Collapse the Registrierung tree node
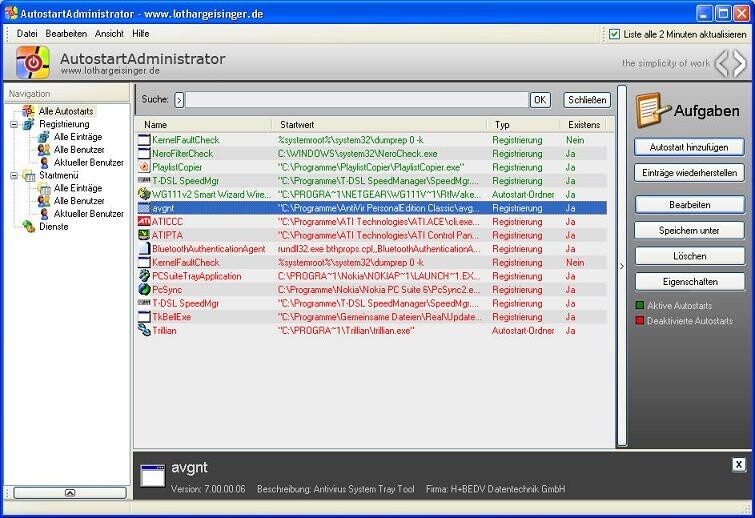Image resolution: width=755 pixels, height=518 pixels. pyautogui.click(x=14, y=124)
